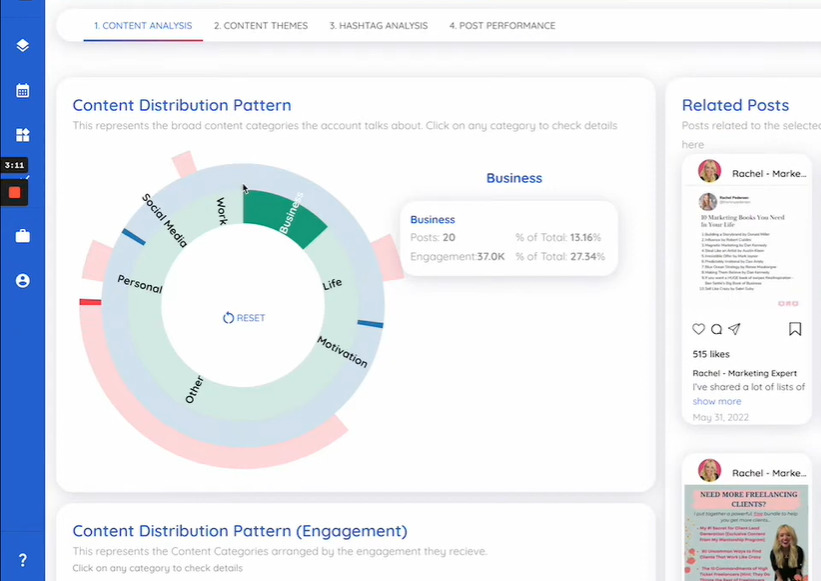This screenshot has height=581, width=821.
Task: Open Rachel's profile picture on the first post
Action: pos(708,170)
